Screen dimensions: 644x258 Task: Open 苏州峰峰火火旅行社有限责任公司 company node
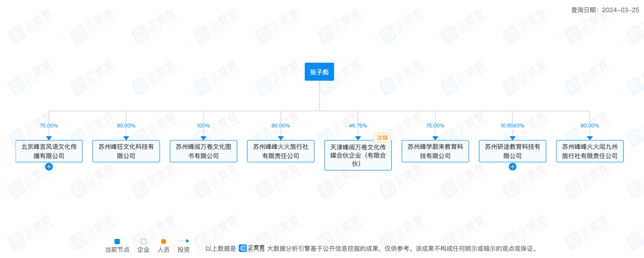click(x=280, y=151)
